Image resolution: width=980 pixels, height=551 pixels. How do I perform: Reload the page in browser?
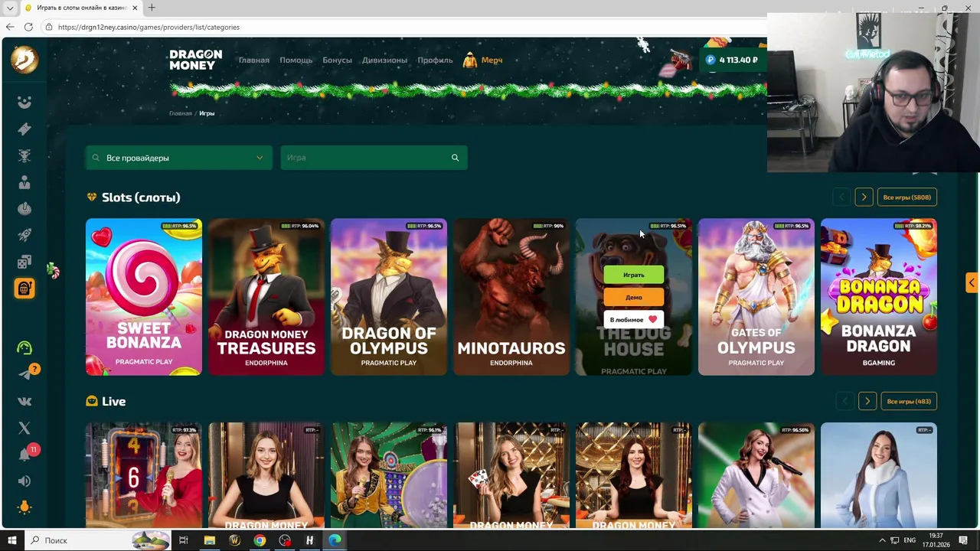(28, 27)
